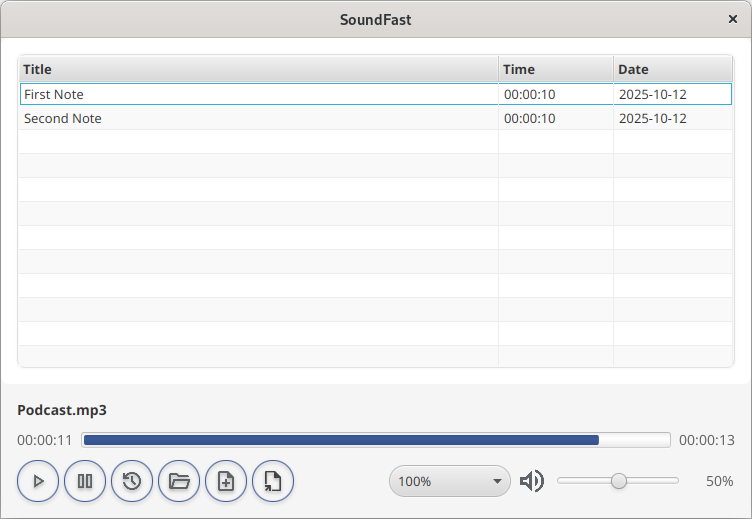Click the Second Note time 00:00:10 cell

pos(555,118)
